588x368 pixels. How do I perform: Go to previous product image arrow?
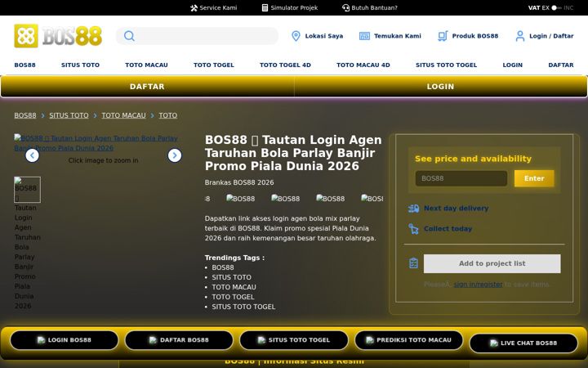pos(32,155)
